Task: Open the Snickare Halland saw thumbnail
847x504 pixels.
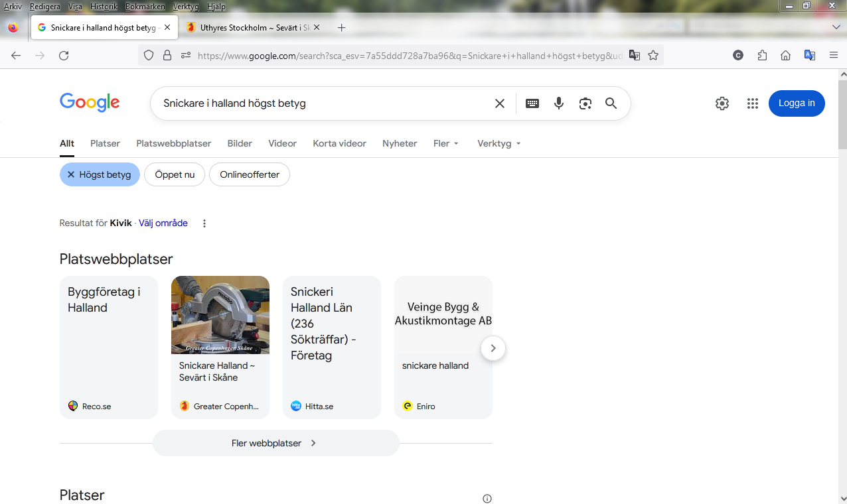Action: [220, 315]
